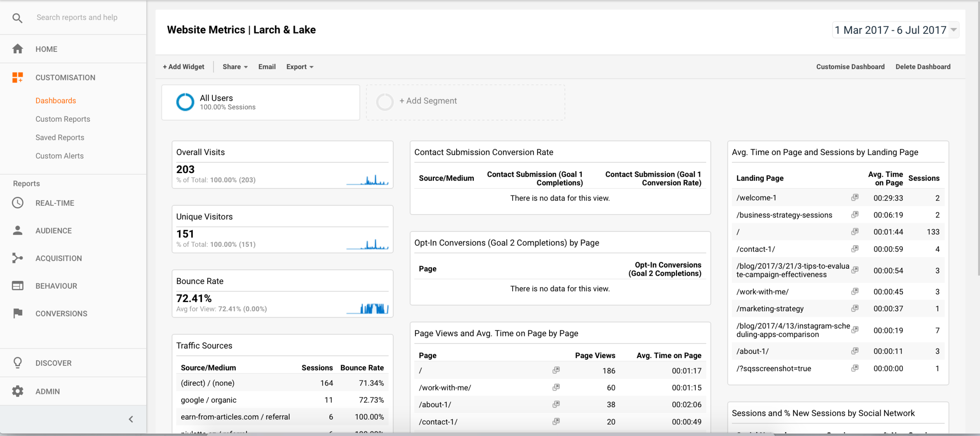Image resolution: width=980 pixels, height=436 pixels.
Task: Click the Home house icon
Action: (18, 49)
